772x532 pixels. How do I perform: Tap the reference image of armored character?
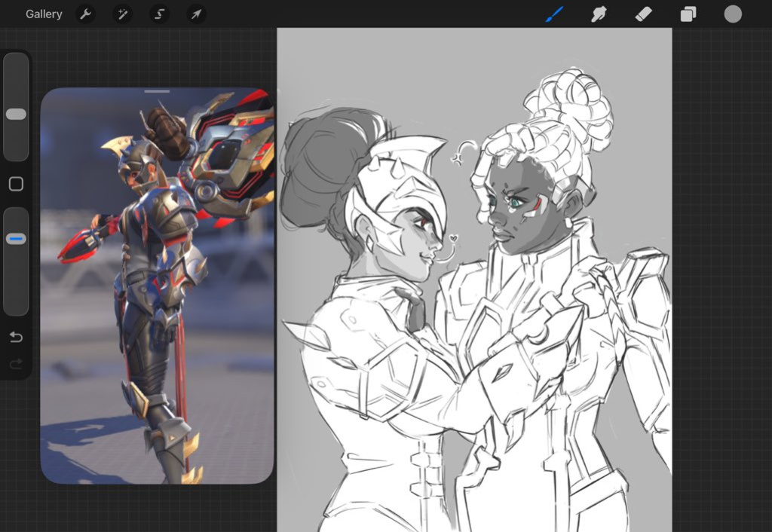point(157,286)
